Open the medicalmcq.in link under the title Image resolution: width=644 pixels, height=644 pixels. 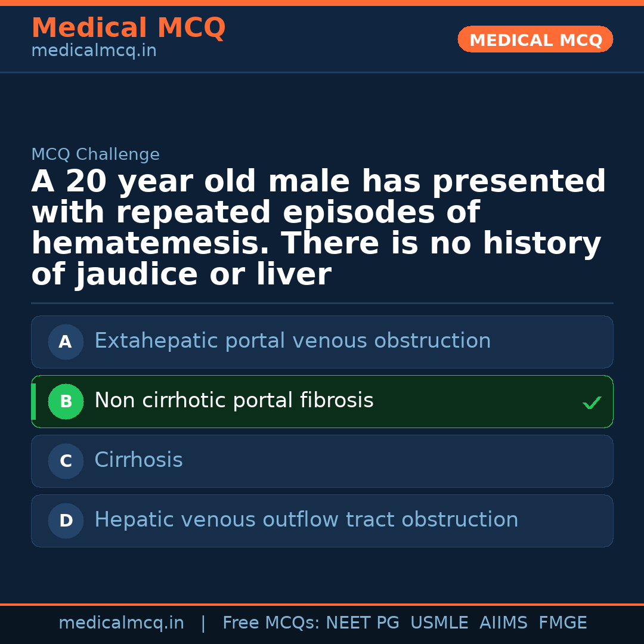(x=94, y=51)
